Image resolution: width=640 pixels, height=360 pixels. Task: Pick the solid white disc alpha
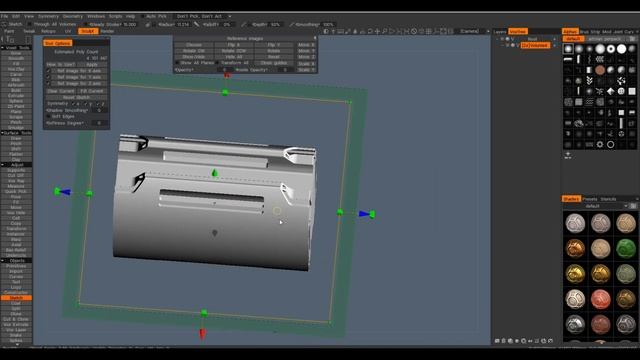(621, 49)
